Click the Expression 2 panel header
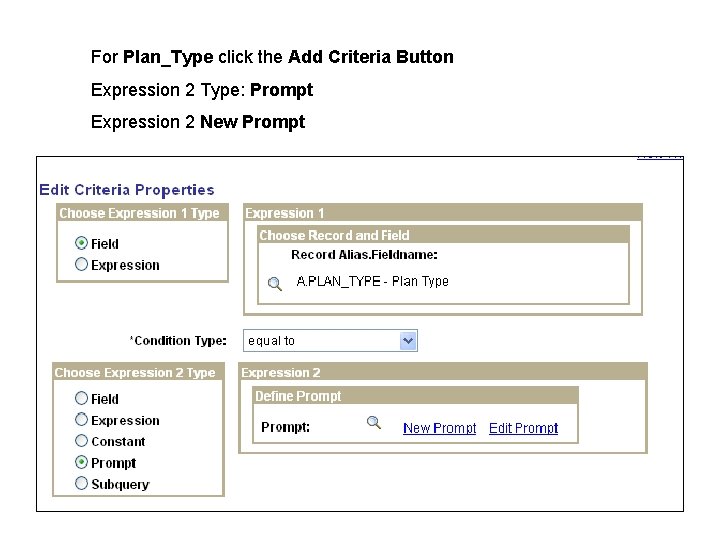 [x=281, y=373]
